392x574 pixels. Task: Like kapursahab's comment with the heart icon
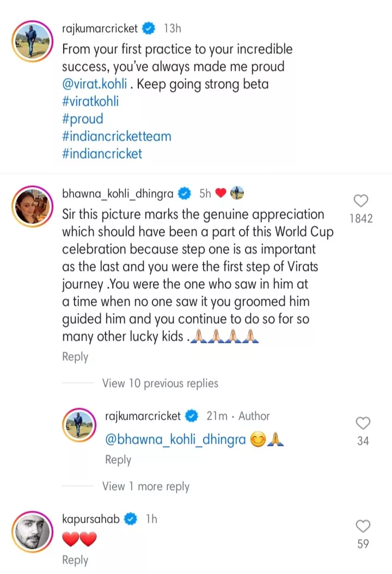coord(363,526)
